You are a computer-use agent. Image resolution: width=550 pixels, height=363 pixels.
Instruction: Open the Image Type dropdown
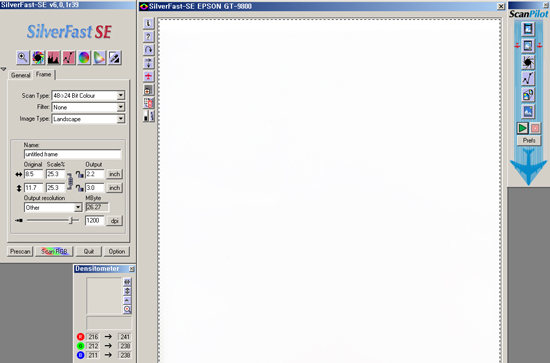(120, 119)
